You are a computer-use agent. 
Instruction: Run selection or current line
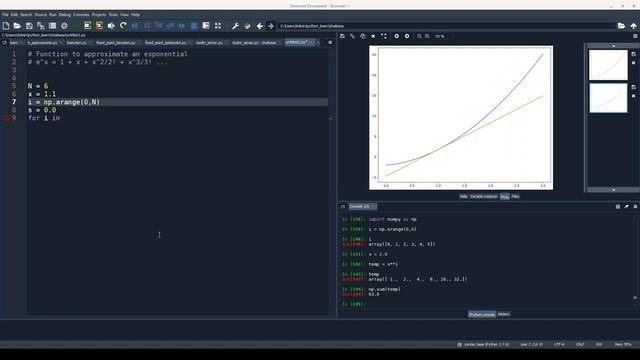111,26
